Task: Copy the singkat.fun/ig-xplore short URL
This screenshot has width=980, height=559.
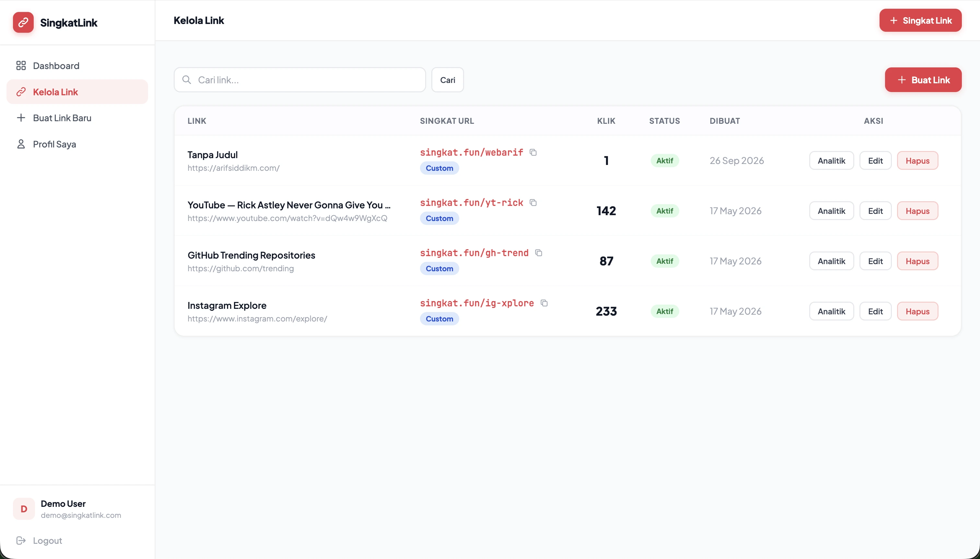Action: (x=543, y=303)
